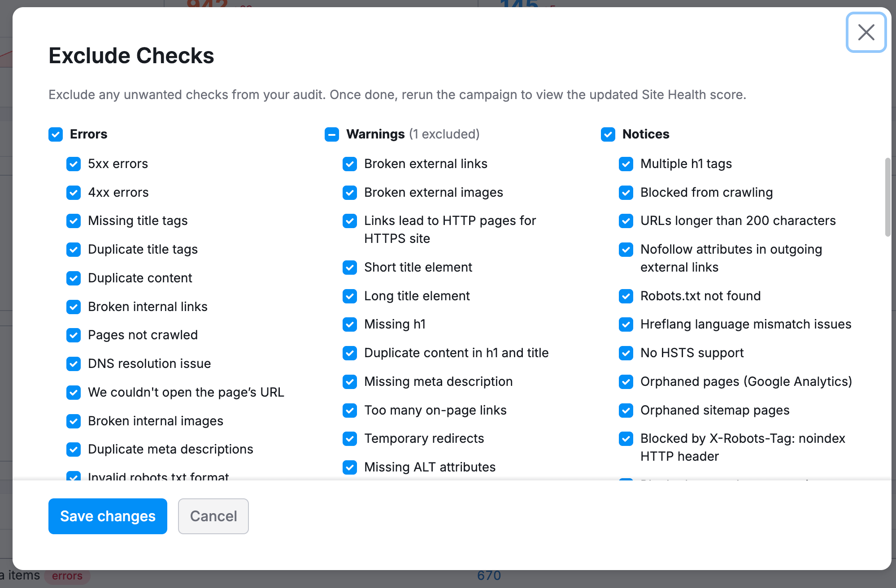The height and width of the screenshot is (588, 896).
Task: Click the partially-checked Warnings group checkbox
Action: point(331,134)
